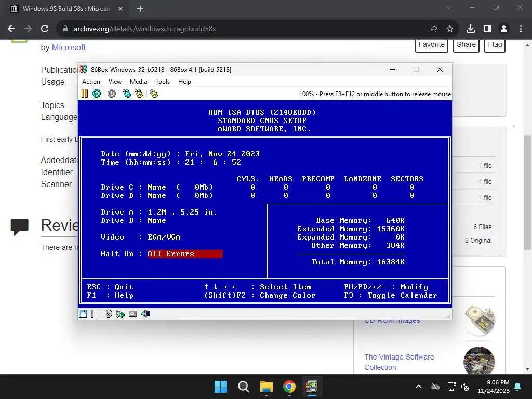Viewport: 532px width, 399px height.
Task: Open The Vintage Software Collection link
Action: (x=399, y=362)
